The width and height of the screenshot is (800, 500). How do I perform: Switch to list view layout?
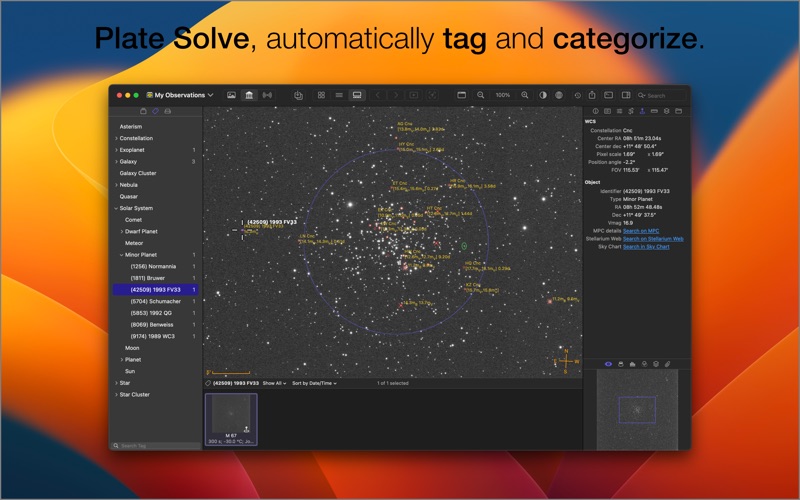tap(339, 95)
